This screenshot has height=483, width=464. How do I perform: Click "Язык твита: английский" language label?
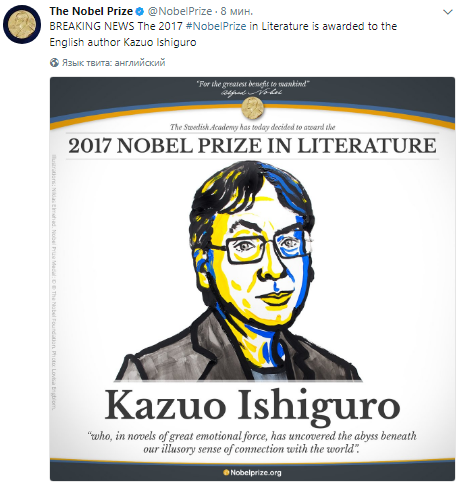(113, 63)
